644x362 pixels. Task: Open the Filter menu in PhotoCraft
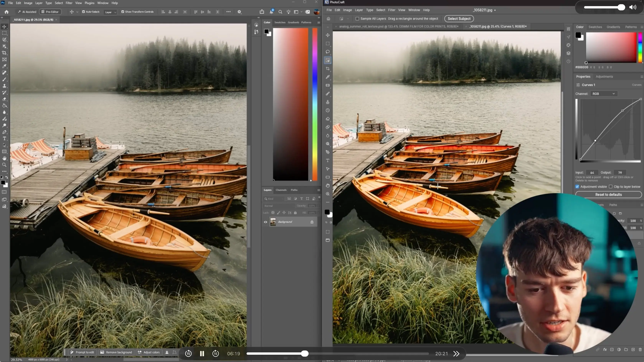click(x=391, y=10)
